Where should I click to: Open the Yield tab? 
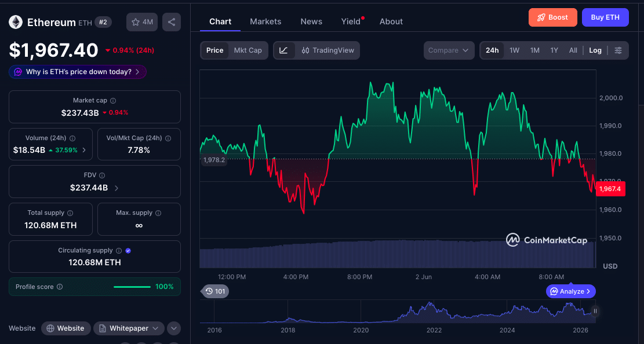(x=351, y=21)
